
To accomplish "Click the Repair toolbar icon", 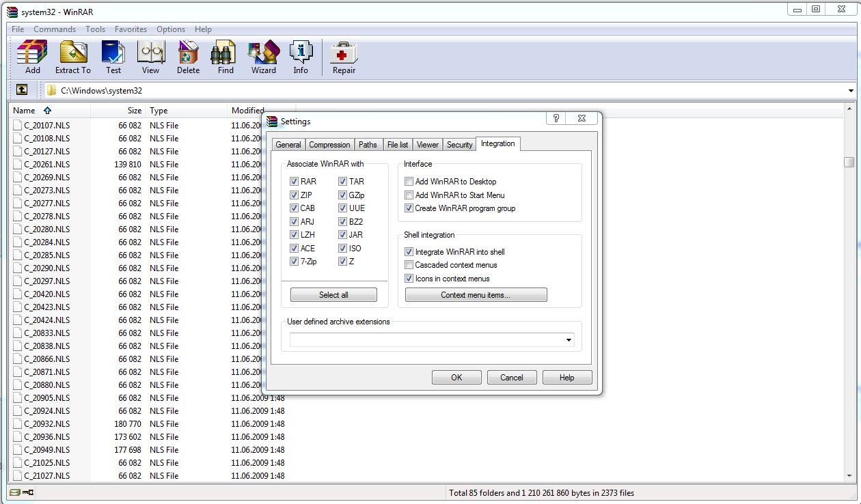I will (x=344, y=57).
